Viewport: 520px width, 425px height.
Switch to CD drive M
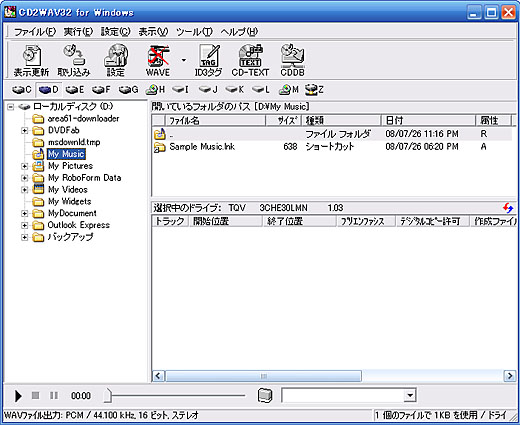click(x=289, y=89)
